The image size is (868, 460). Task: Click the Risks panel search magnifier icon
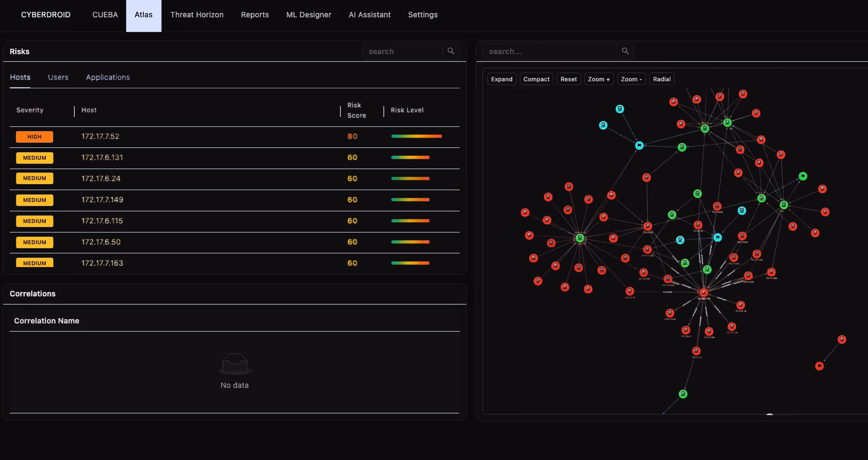coord(451,51)
